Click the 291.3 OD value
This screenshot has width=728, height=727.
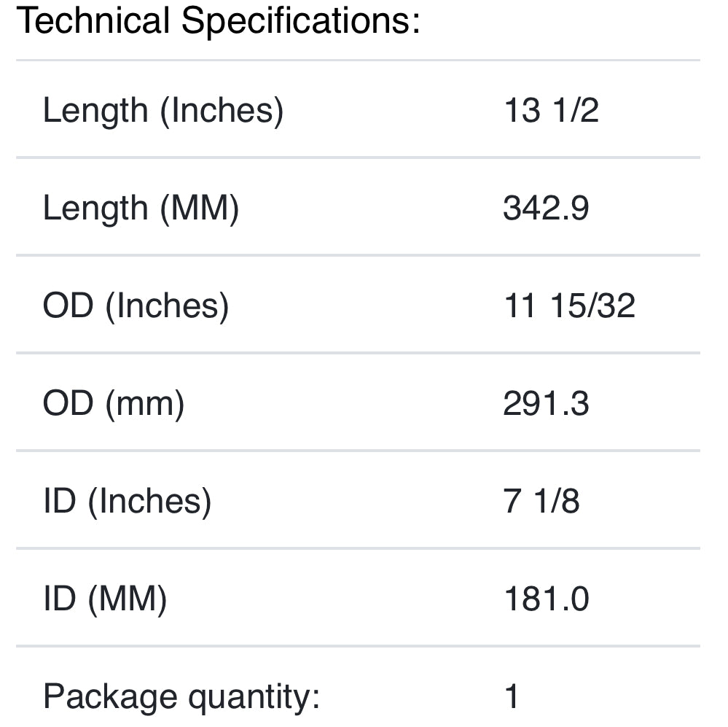click(546, 403)
